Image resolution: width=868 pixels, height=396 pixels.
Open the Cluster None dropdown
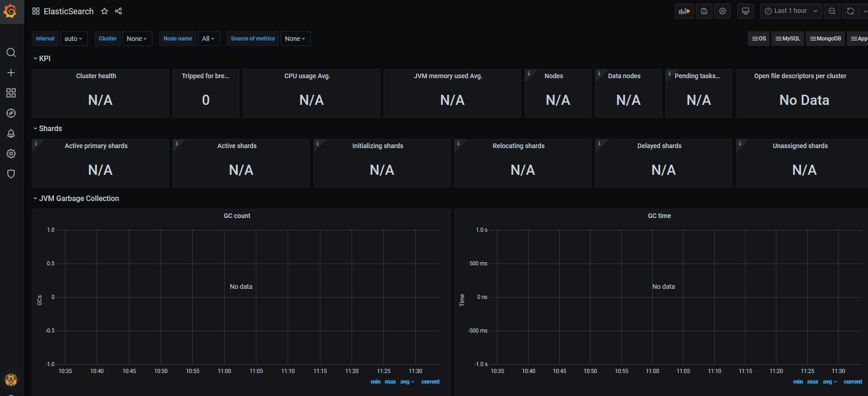137,39
